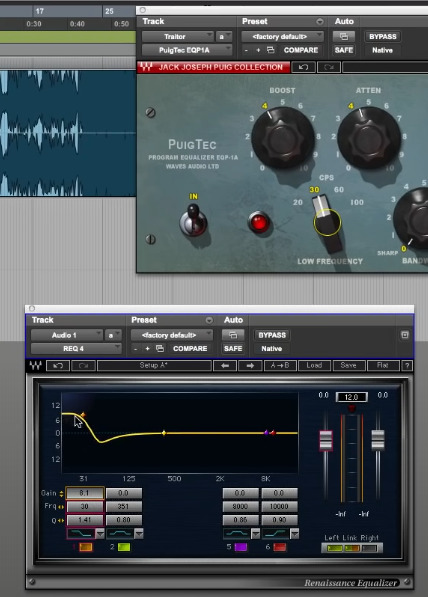
Task: Toggle SAFE in the PuigTec window
Action: [343, 50]
